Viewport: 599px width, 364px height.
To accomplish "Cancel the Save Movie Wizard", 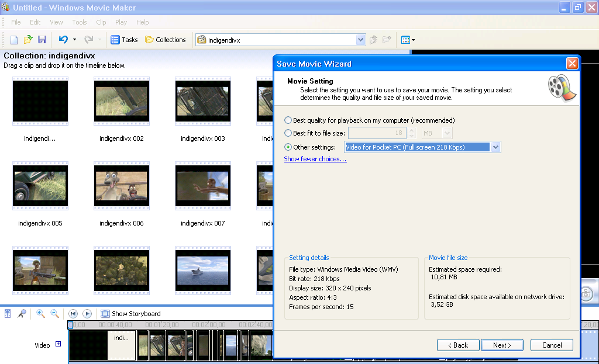I will coord(552,345).
